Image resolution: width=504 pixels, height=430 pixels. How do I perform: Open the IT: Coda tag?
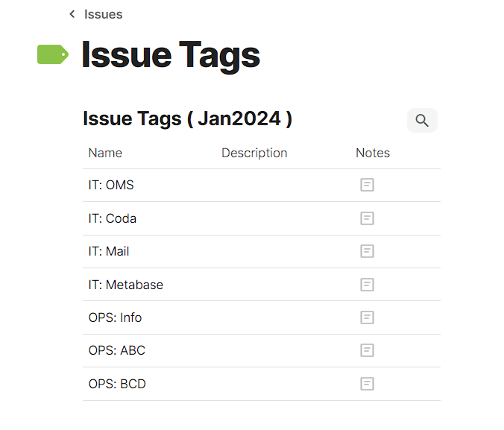point(112,218)
